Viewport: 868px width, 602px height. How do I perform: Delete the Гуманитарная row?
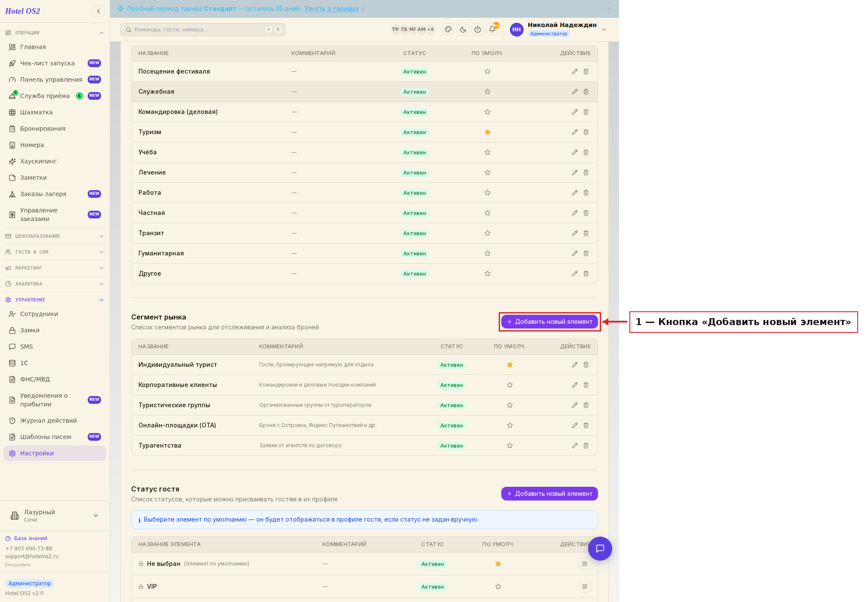tap(586, 253)
